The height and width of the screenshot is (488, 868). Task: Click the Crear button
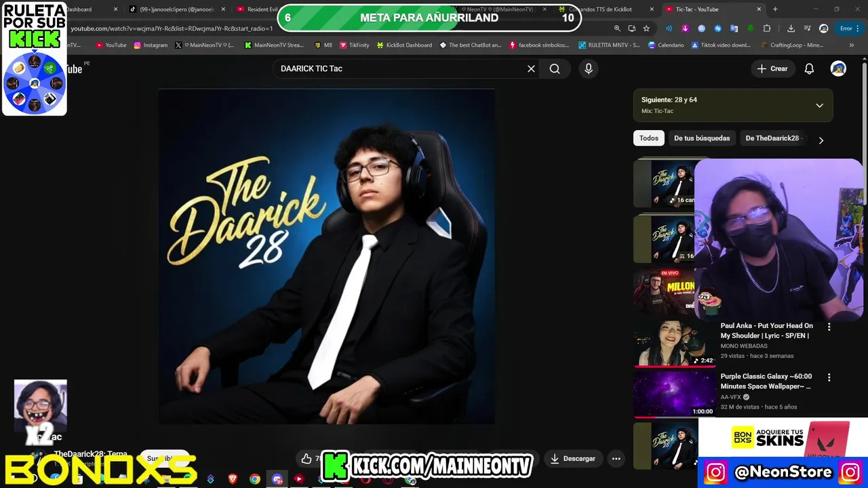[x=772, y=68]
